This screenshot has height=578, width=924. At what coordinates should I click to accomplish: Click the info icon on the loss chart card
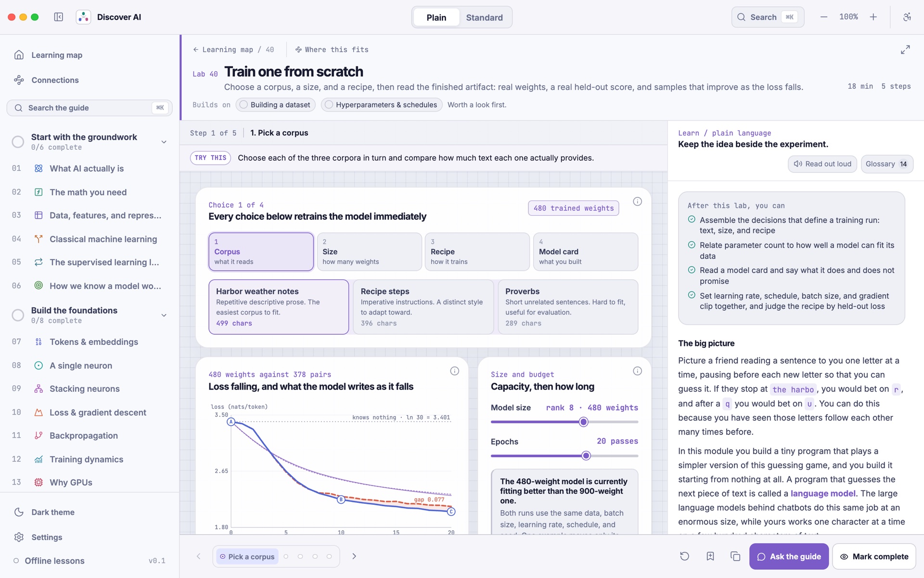pos(454,371)
